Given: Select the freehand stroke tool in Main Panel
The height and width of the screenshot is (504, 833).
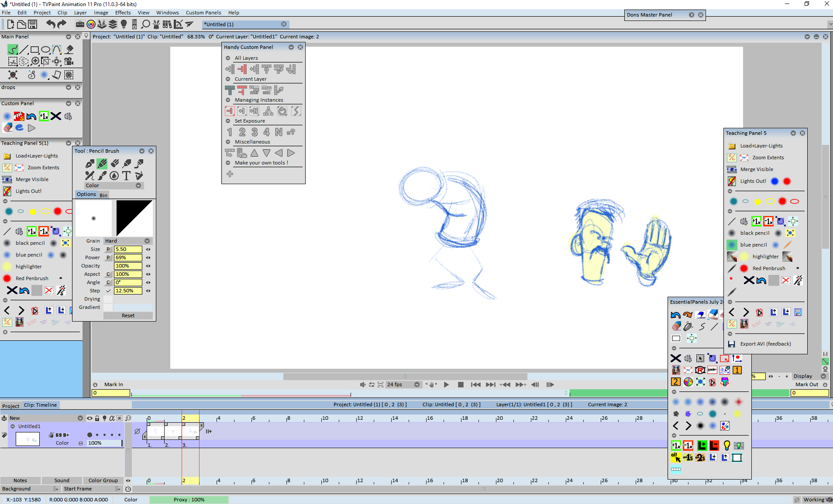Looking at the screenshot, I should 13,49.
